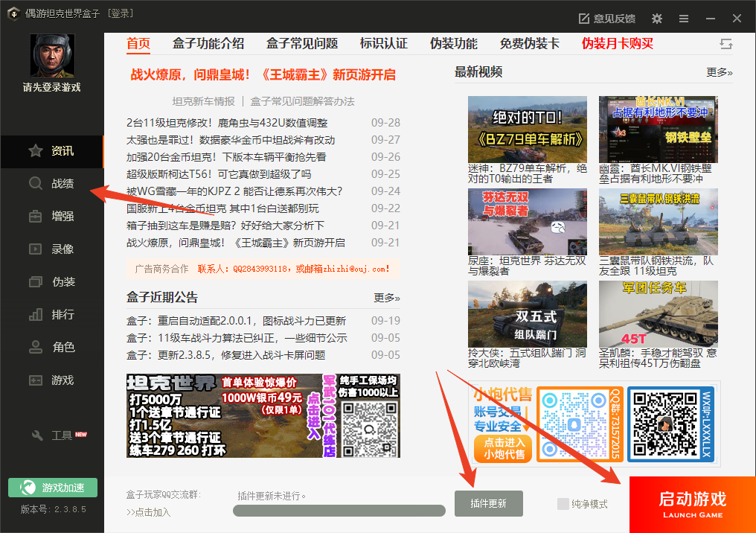
Task: Select the 角色 person icon
Action: coord(35,348)
